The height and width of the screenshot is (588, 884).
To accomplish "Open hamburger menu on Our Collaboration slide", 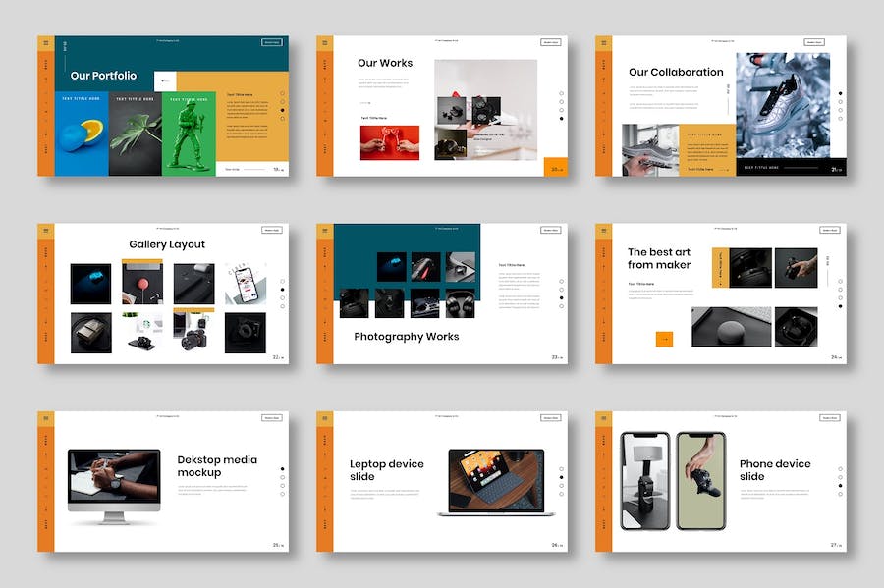I will pyautogui.click(x=603, y=43).
